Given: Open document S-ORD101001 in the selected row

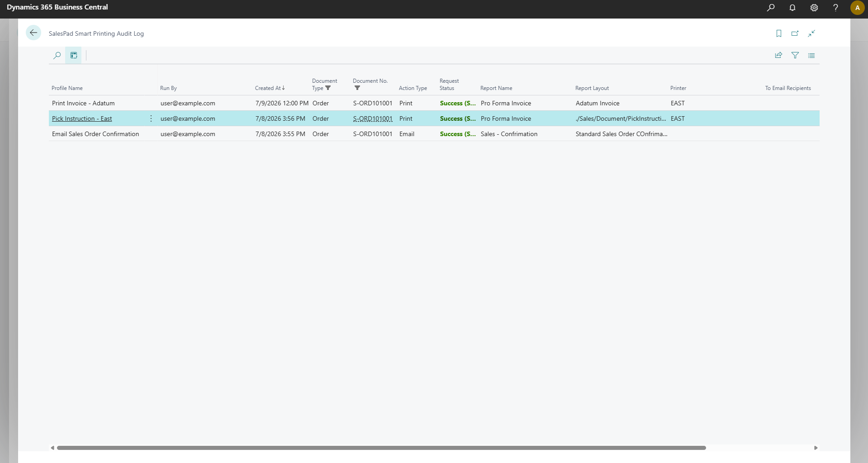Looking at the screenshot, I should 373,118.
